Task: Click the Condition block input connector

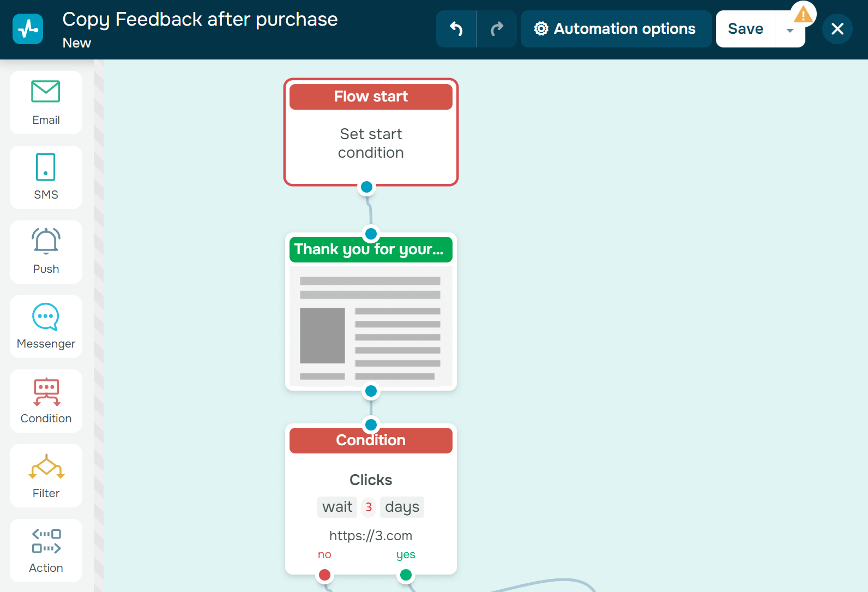Action: 371,424
